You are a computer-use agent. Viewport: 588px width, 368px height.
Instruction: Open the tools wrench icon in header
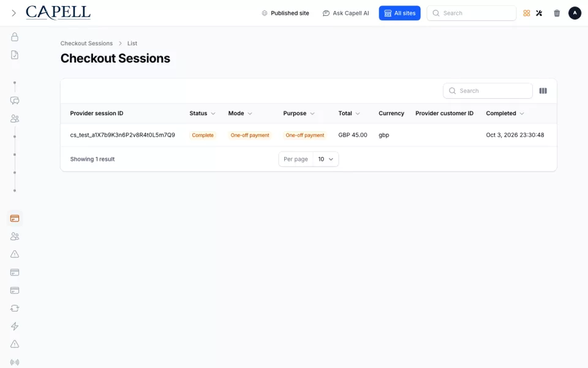pyautogui.click(x=539, y=13)
